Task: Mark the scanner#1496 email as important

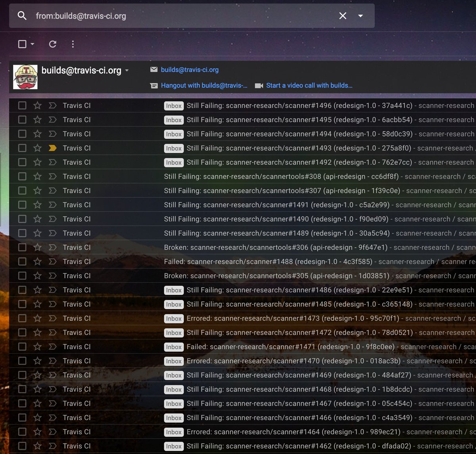Action: (52, 105)
